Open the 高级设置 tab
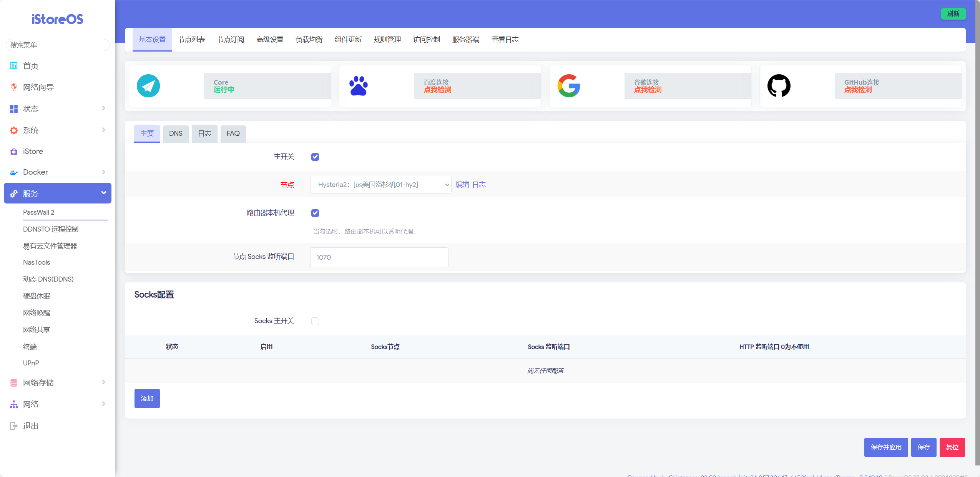 point(270,40)
